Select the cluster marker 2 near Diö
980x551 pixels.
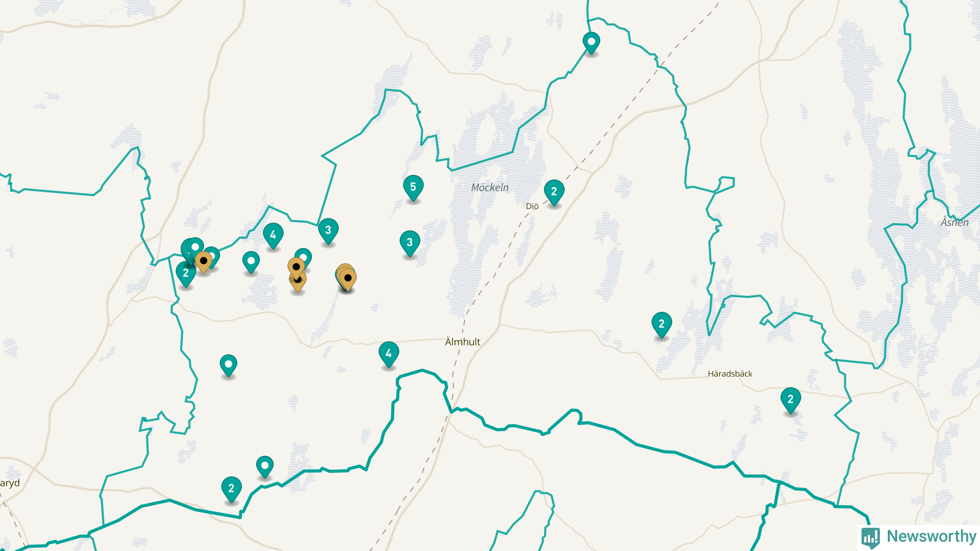coord(554,192)
